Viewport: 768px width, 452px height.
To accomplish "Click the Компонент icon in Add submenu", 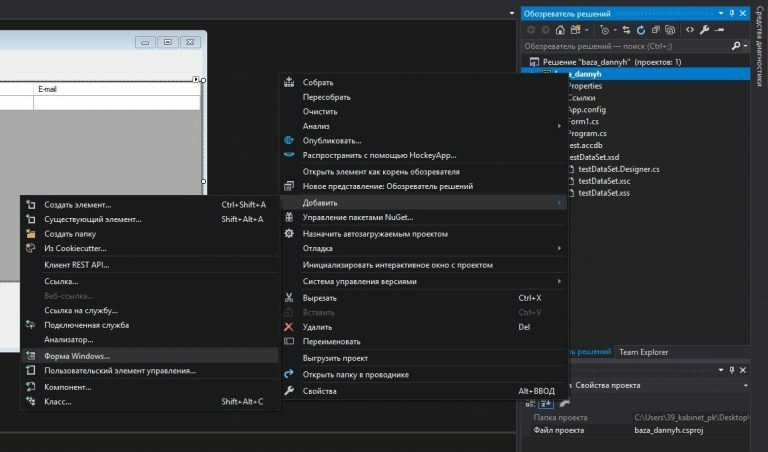I will click(30, 386).
